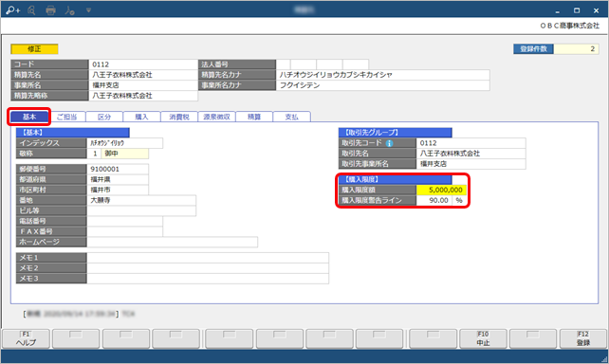609x364 pixels.
Task: Click the print preview magnifier icon
Action: click(x=31, y=10)
